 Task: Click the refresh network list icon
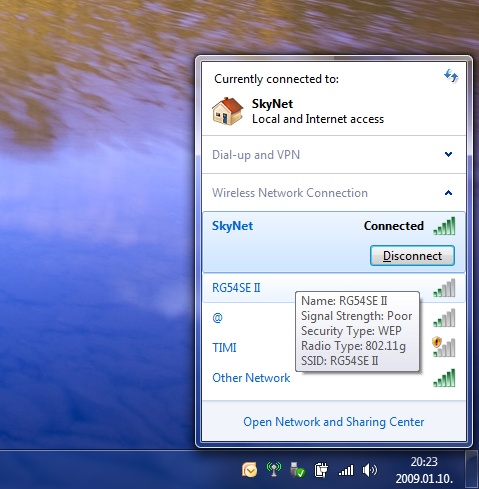point(451,76)
